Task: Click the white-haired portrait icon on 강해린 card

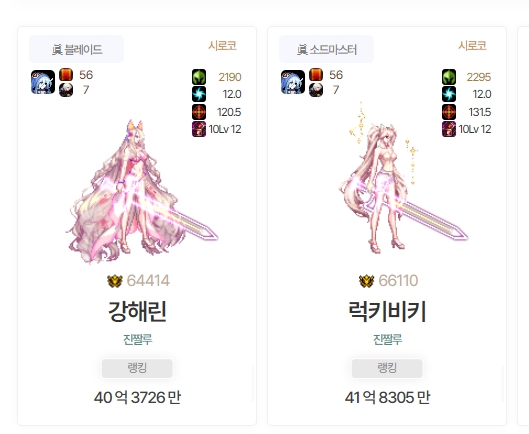Action: [66, 90]
